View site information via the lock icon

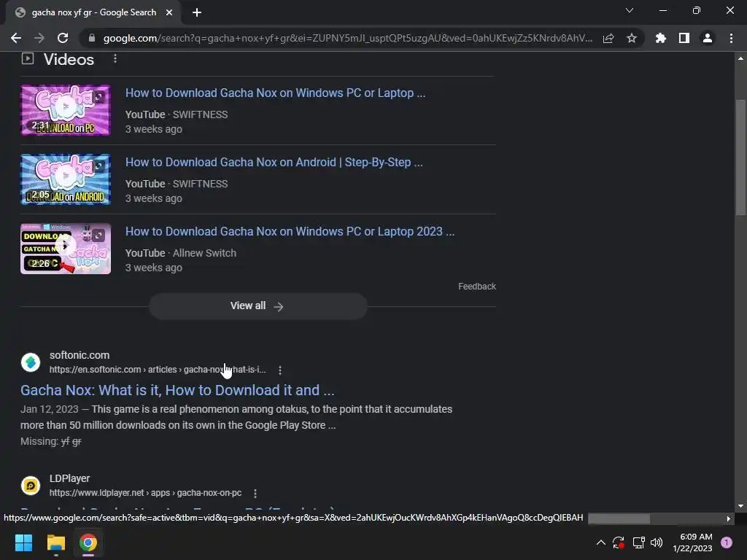coord(91,38)
